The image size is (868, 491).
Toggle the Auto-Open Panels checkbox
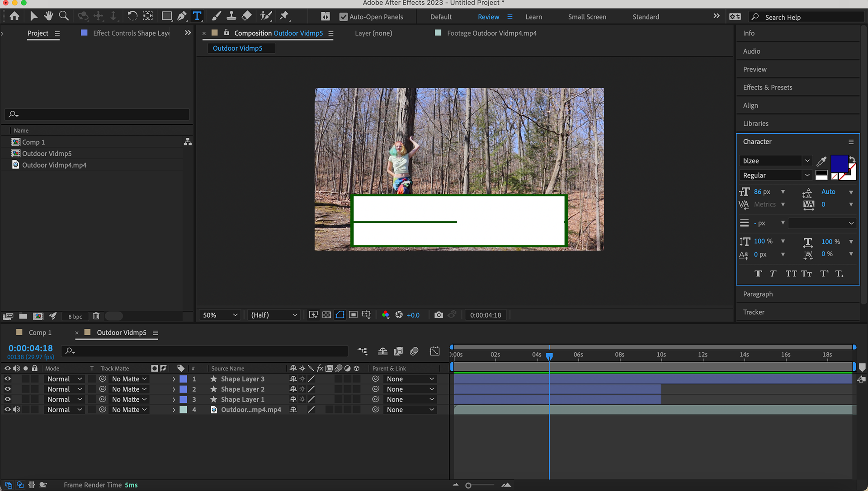(x=344, y=17)
